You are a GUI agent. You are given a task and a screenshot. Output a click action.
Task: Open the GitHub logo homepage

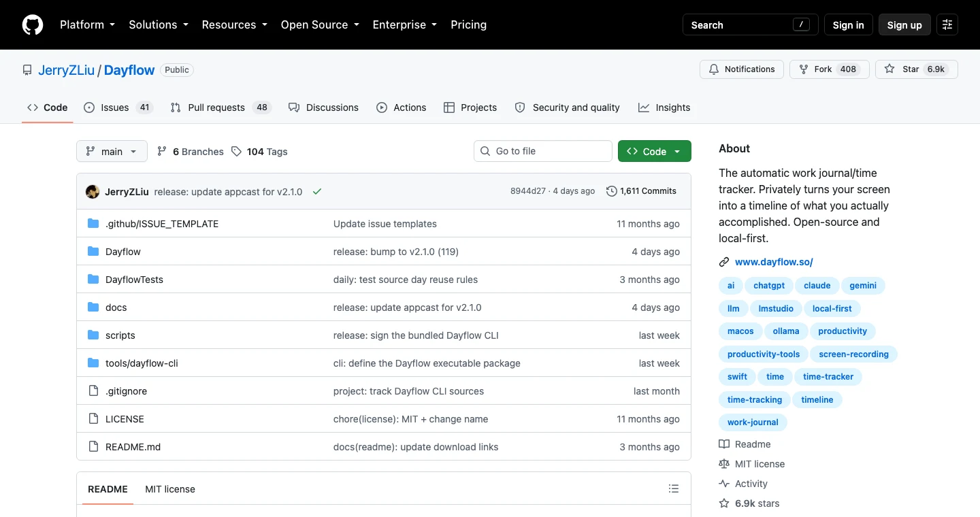33,24
